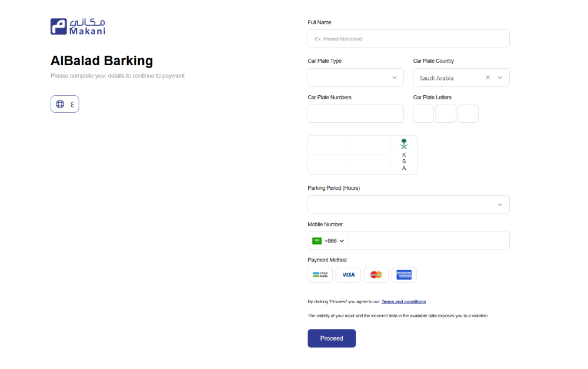
Task: Click the KSA emblem on the plate preview
Action: [x=404, y=143]
